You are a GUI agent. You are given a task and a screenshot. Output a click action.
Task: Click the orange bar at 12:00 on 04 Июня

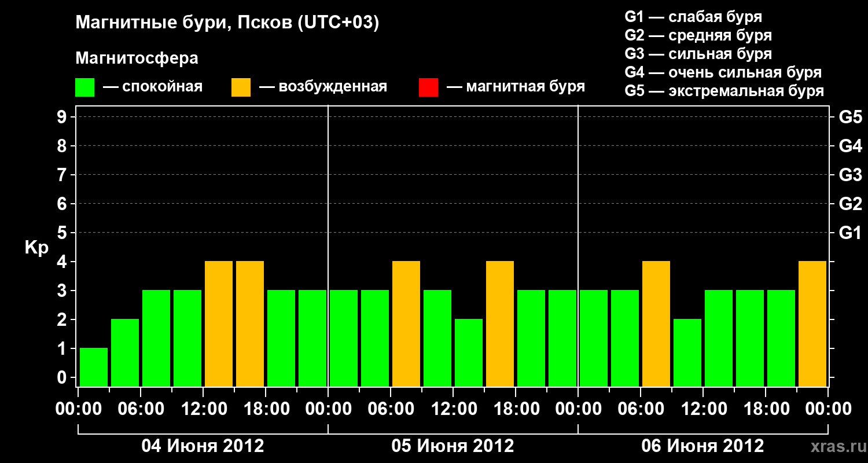219,324
